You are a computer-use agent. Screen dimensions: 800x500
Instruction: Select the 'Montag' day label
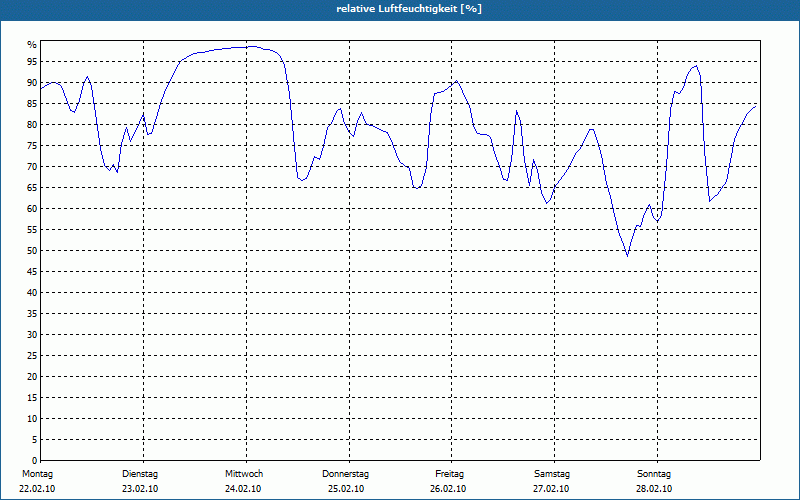point(37,474)
